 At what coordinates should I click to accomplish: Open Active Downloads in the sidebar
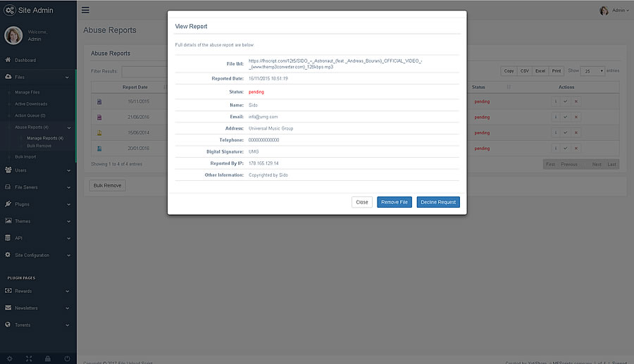click(x=31, y=103)
